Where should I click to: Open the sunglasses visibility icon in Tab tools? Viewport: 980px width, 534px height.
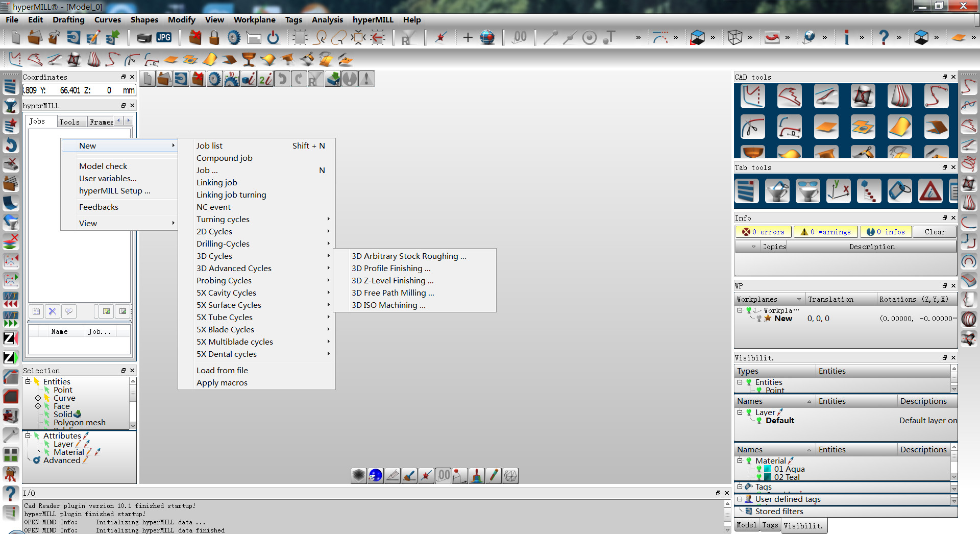point(808,191)
